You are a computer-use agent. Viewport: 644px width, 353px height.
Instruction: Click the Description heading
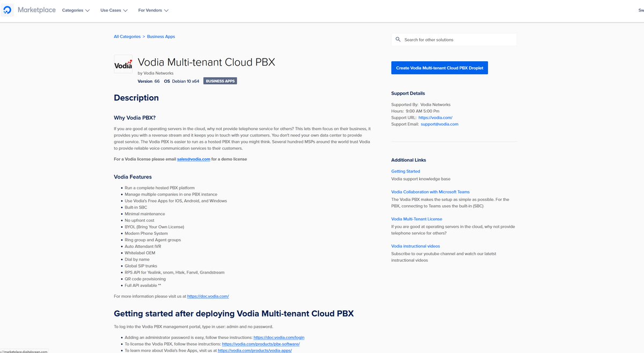coord(136,98)
